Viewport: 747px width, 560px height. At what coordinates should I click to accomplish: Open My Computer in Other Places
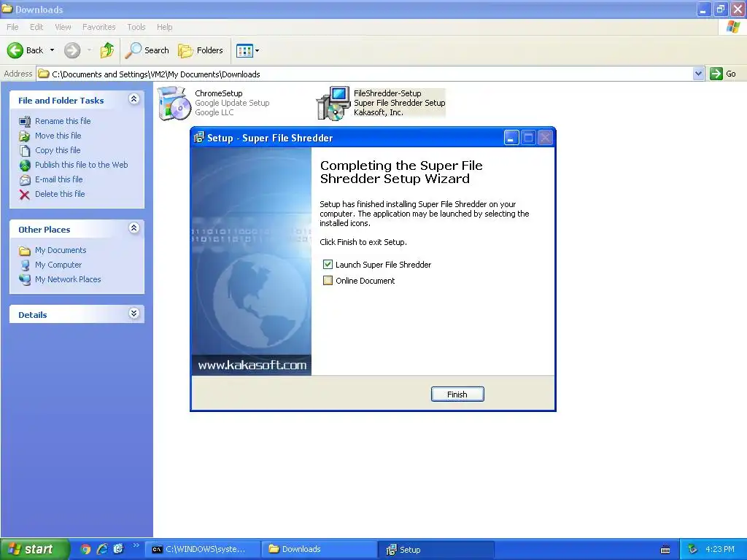tap(58, 265)
